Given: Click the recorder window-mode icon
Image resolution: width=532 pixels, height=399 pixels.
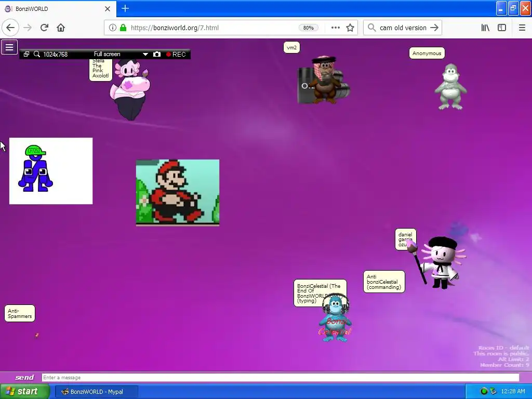Looking at the screenshot, I should coord(26,54).
